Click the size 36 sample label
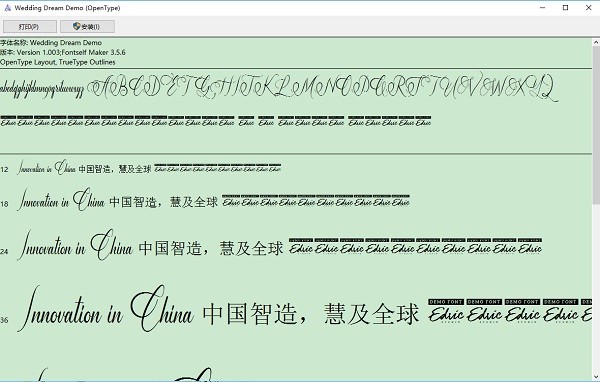This screenshot has width=600, height=382. coord(4,320)
